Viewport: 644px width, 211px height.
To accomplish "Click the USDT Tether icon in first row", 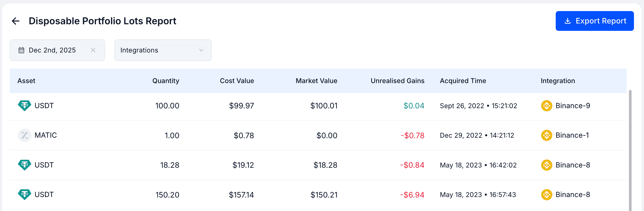I will click(24, 106).
